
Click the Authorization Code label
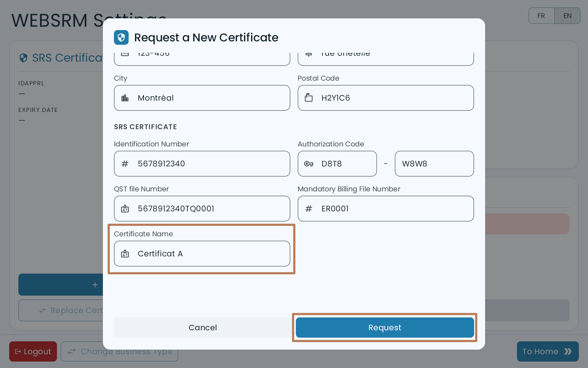331,144
